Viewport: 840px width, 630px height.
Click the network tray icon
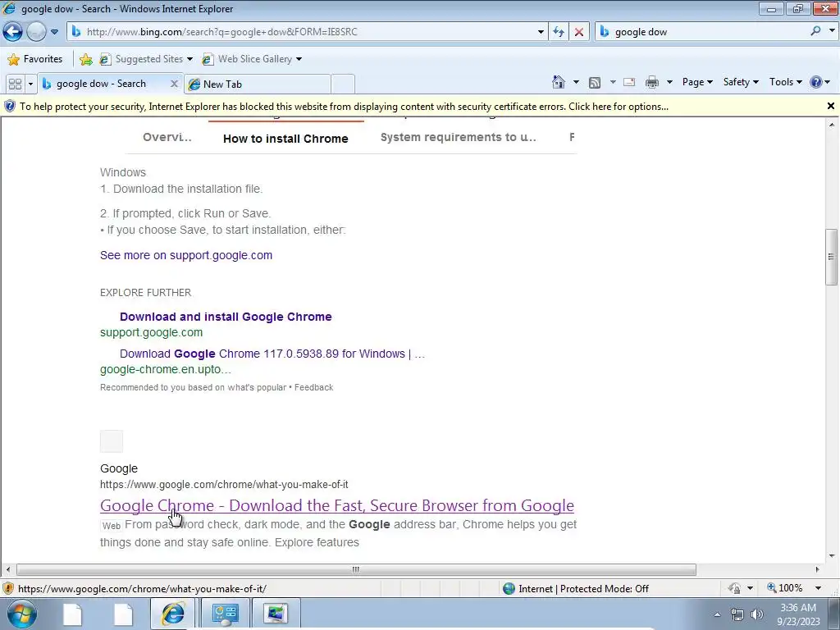737,614
